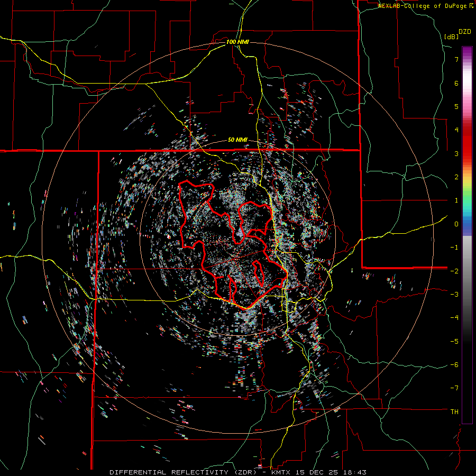Viewport: 476px width, 476px height.
Task: Click the ZDR color scale bar
Action: click(467, 235)
